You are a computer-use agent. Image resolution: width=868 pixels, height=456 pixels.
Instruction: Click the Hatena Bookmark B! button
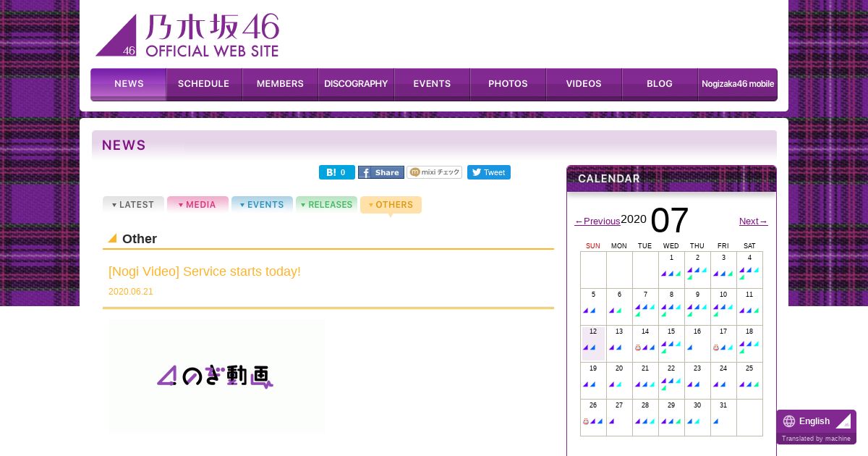(337, 172)
